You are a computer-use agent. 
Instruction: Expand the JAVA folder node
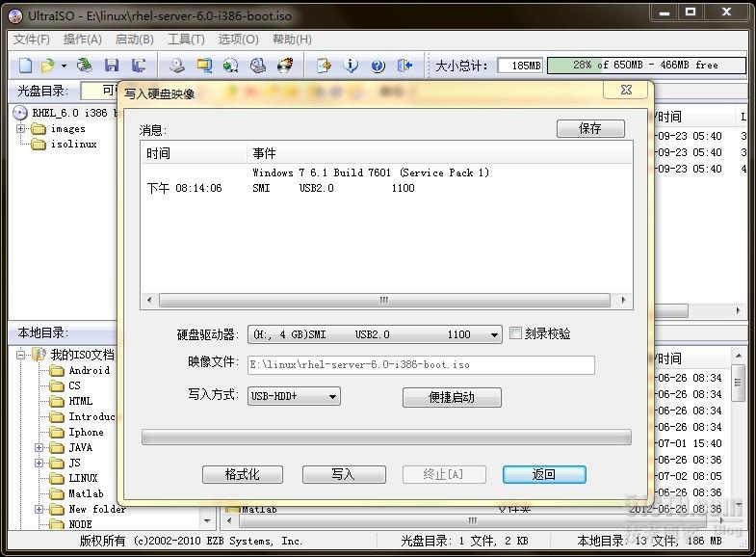(x=39, y=447)
